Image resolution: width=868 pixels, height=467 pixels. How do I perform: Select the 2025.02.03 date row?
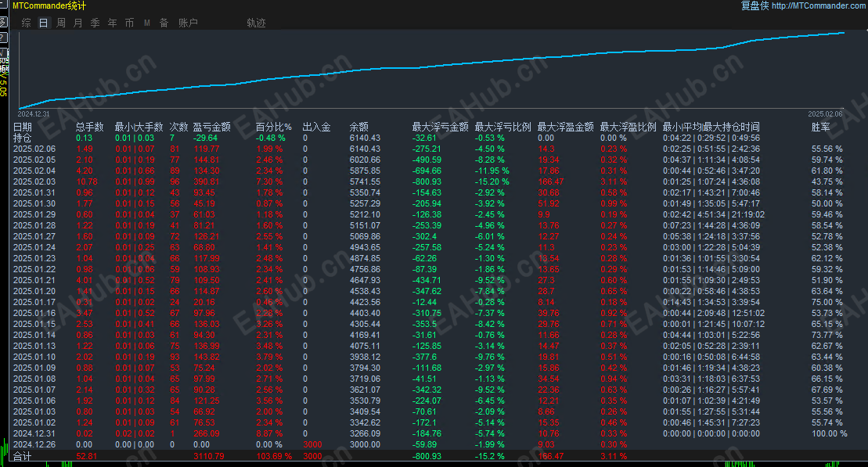(x=34, y=181)
